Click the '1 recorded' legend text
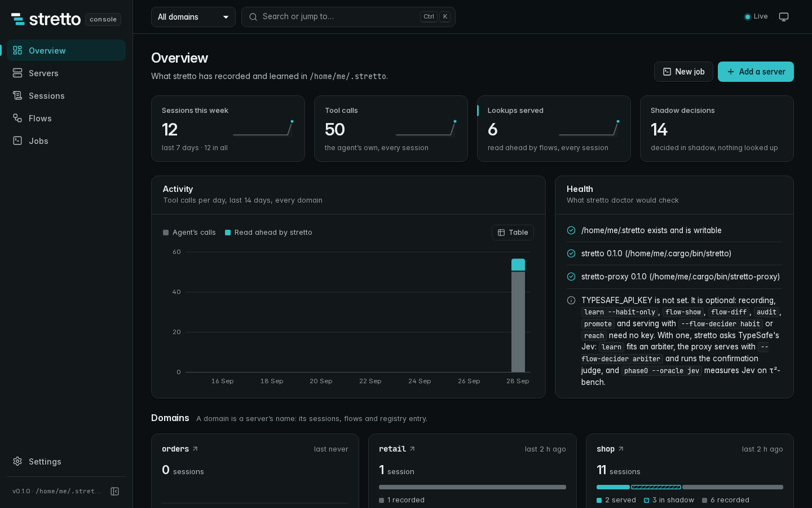Viewport: 812px width, 508px height. 406,500
